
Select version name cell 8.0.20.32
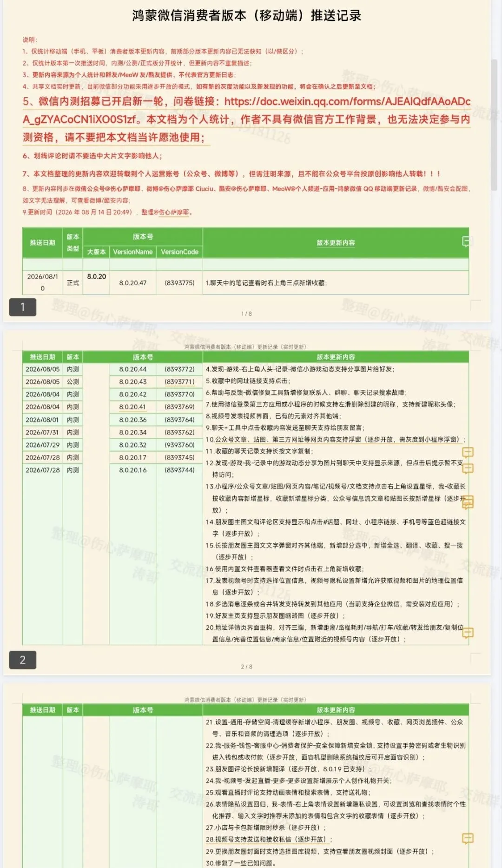coord(133,445)
